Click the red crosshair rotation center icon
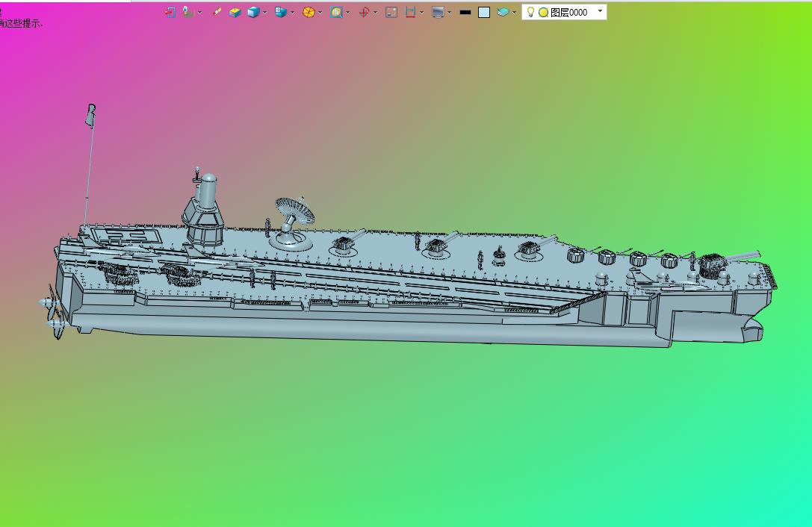 pos(364,13)
